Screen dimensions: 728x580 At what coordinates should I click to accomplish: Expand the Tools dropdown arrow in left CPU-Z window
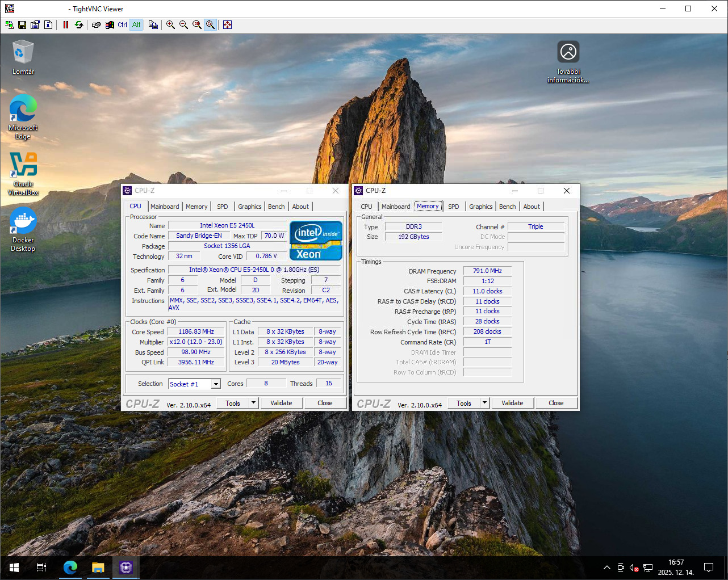click(254, 403)
